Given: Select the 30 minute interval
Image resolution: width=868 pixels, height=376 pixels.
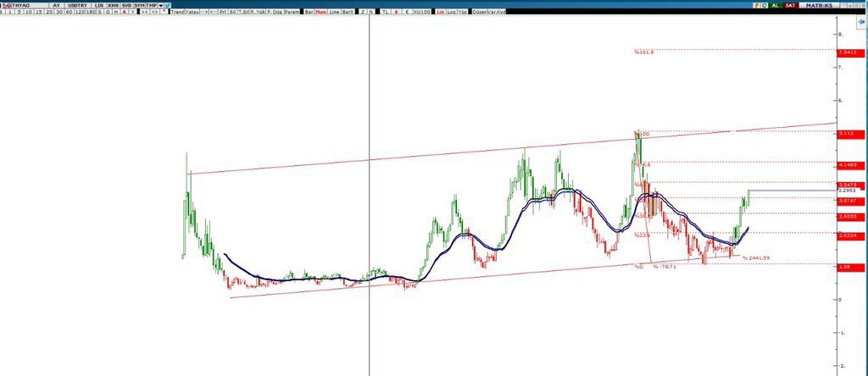Looking at the screenshot, I should (59, 12).
